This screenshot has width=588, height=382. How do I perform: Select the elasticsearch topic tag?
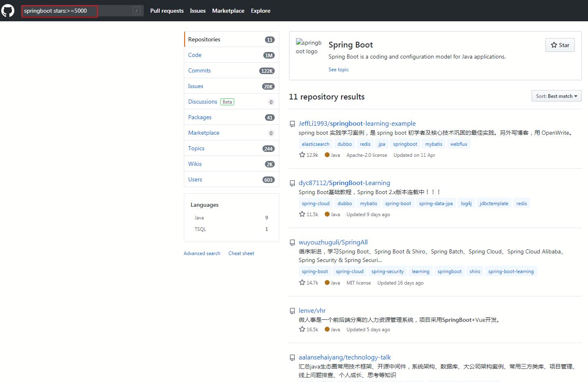(316, 144)
